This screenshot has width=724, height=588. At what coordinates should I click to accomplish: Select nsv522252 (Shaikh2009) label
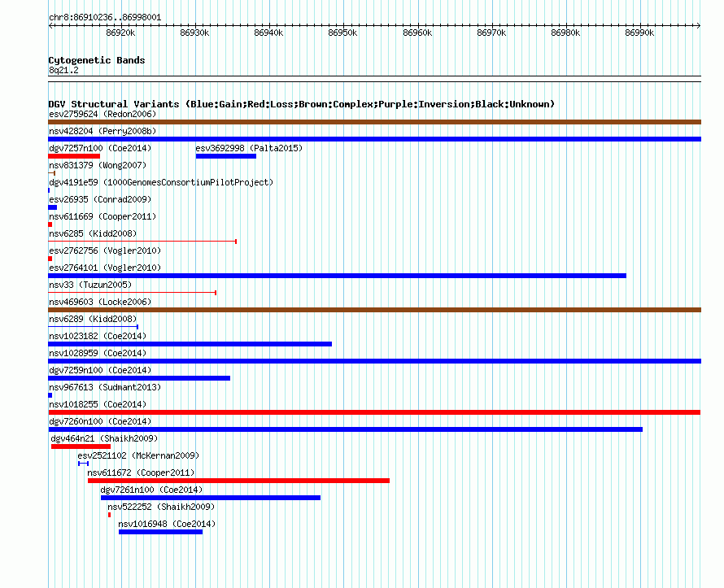tap(161, 507)
